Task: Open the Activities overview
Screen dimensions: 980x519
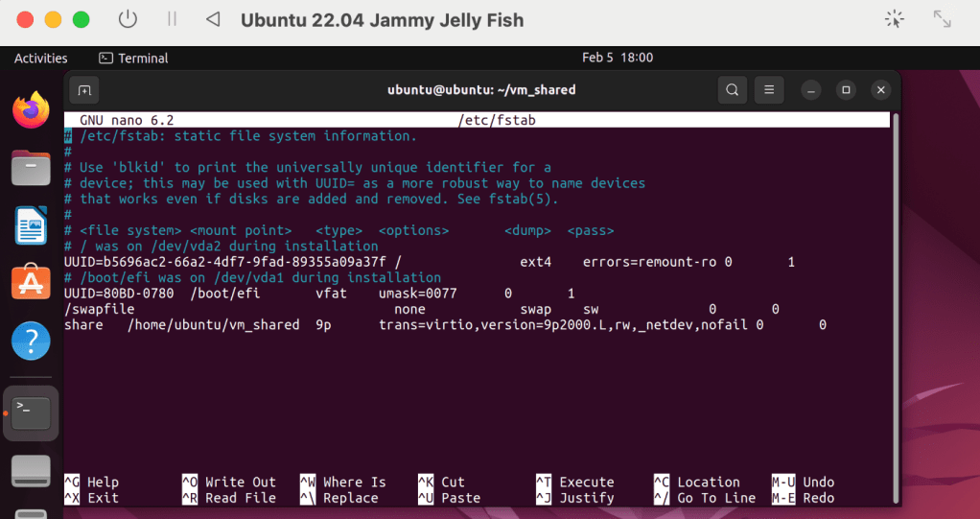Action: click(x=40, y=58)
